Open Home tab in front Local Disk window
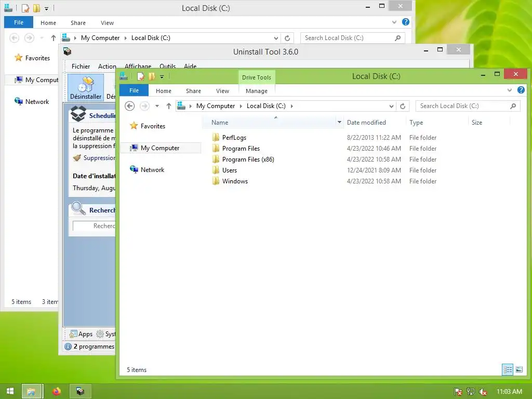This screenshot has height=399, width=532. (164, 91)
